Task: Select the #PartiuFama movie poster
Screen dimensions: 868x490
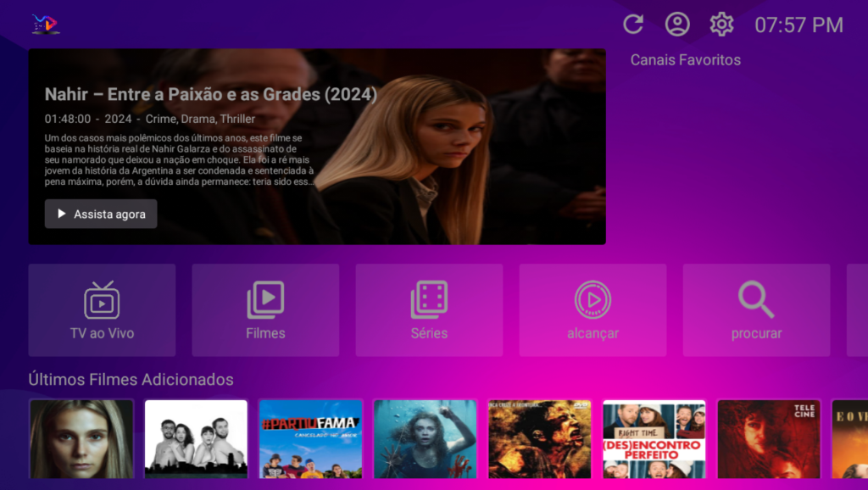Action: pos(310,439)
